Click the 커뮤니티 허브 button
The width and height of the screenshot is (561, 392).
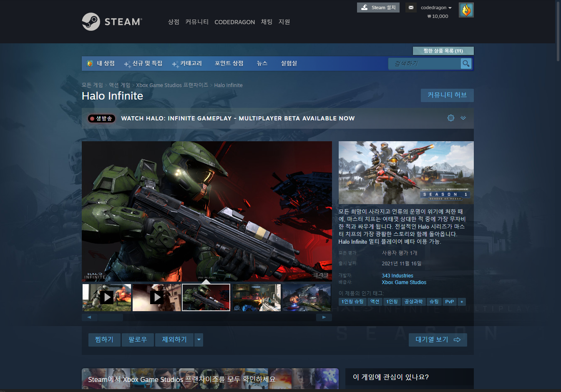(x=447, y=95)
